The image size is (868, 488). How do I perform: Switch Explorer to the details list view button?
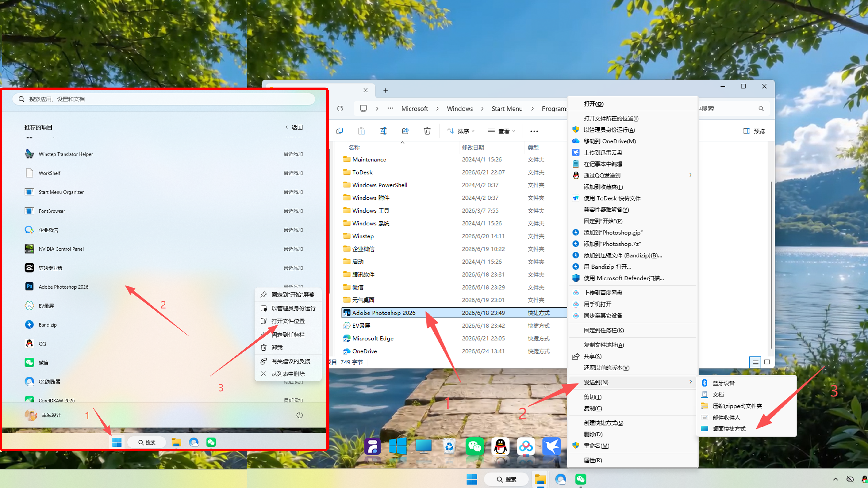click(756, 362)
